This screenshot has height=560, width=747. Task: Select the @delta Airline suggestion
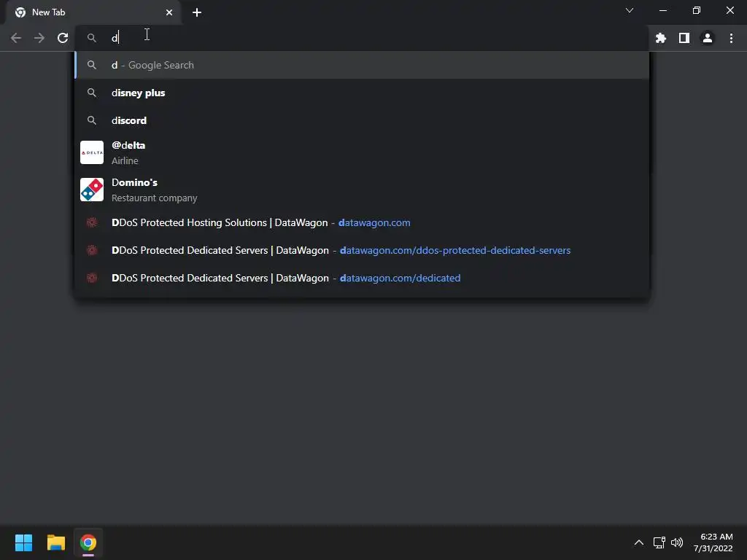point(362,152)
